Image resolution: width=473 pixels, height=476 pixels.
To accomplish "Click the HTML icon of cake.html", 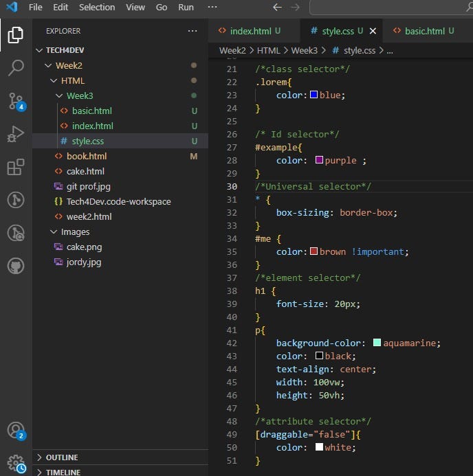I will [58, 171].
